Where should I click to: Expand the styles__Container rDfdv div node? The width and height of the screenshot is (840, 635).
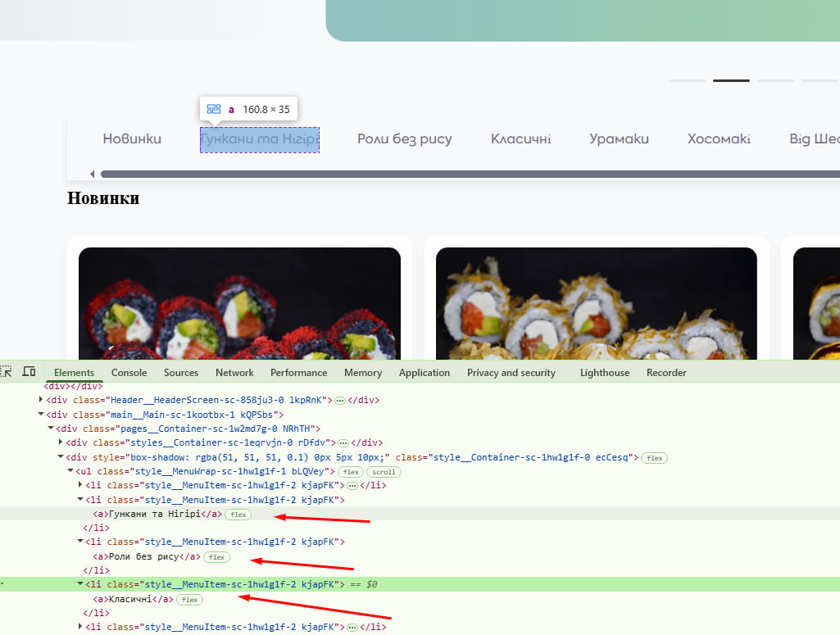tap(61, 442)
